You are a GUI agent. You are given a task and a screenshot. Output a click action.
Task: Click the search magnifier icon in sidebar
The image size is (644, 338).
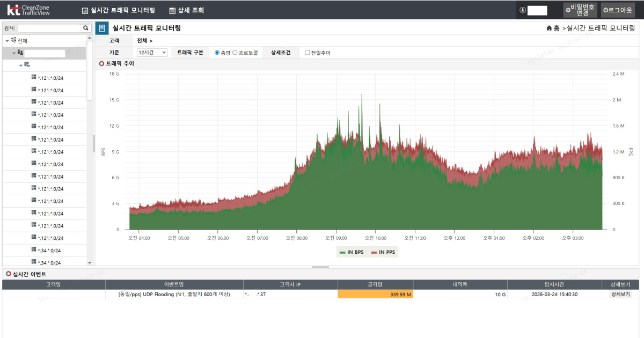[86, 28]
